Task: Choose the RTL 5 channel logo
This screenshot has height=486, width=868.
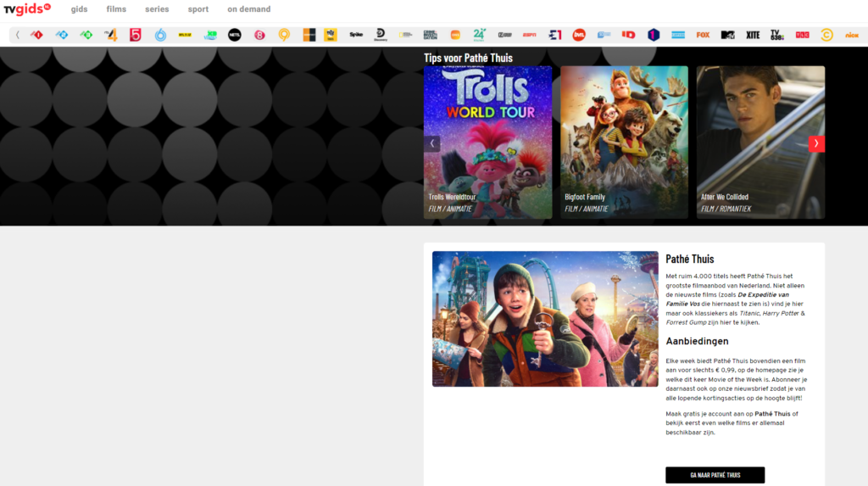Action: pyautogui.click(x=136, y=35)
